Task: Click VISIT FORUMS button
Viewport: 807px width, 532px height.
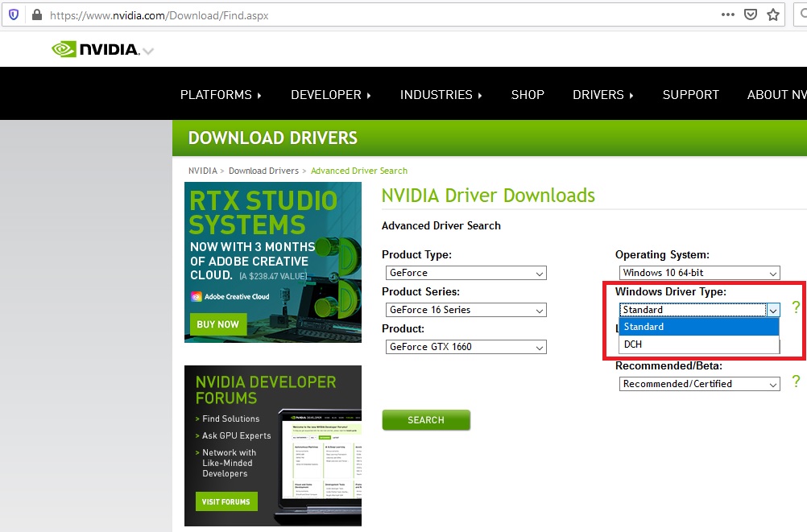Action: tap(226, 501)
